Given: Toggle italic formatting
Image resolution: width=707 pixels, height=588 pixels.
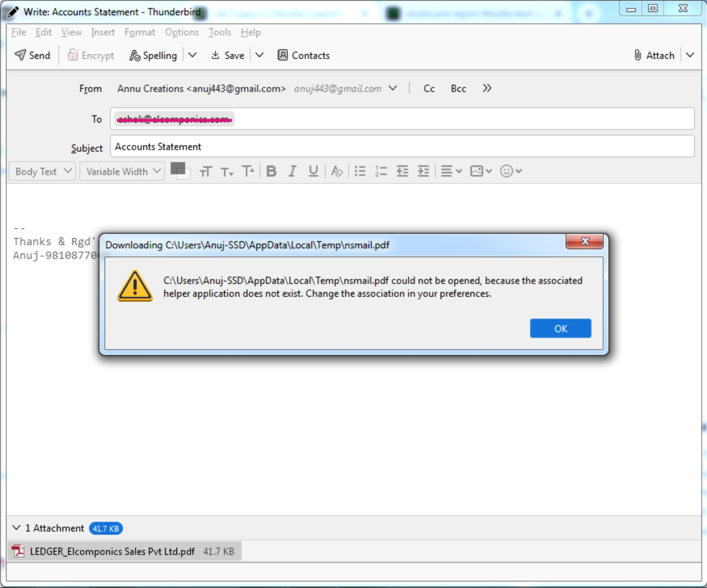Looking at the screenshot, I should point(292,171).
